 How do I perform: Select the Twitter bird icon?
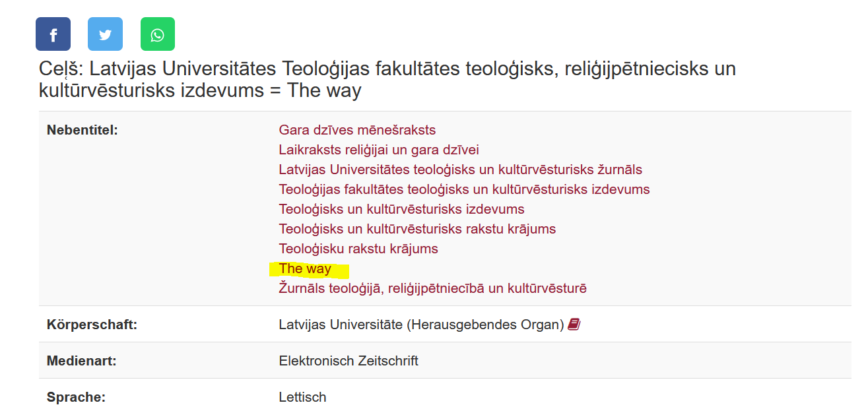point(105,34)
